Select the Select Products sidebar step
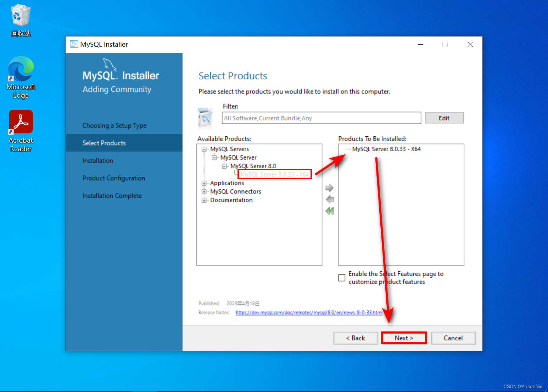548x392 pixels. [124, 143]
